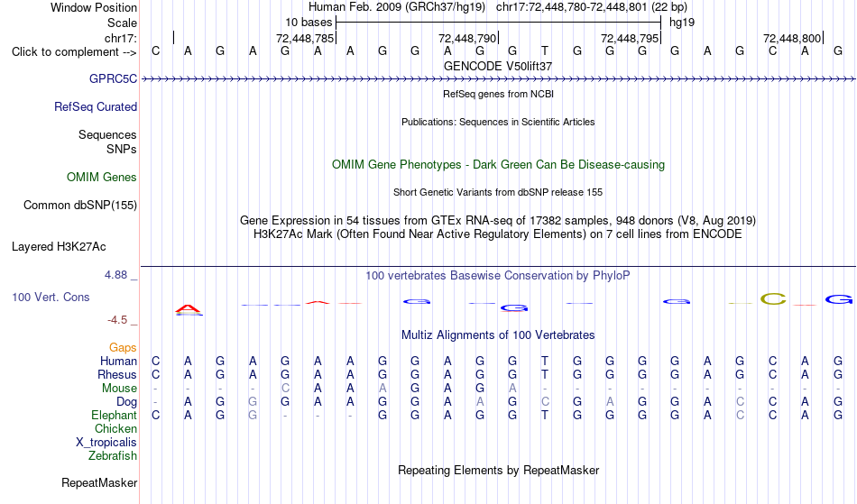The height and width of the screenshot is (504, 857).
Task: Click the Window Position label
Action: point(94,7)
